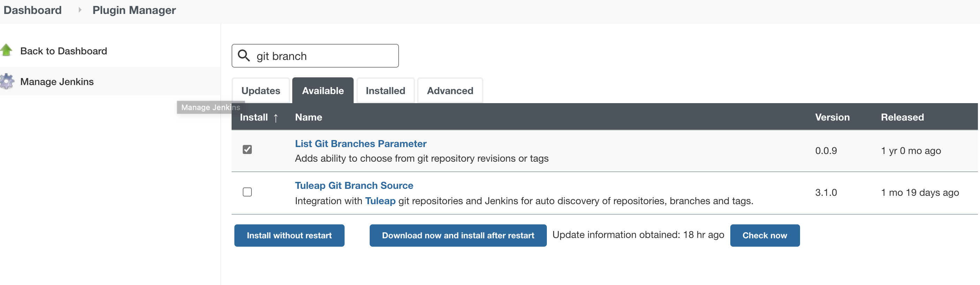Switch to the Updates tab
The height and width of the screenshot is (285, 980).
pyautogui.click(x=261, y=91)
